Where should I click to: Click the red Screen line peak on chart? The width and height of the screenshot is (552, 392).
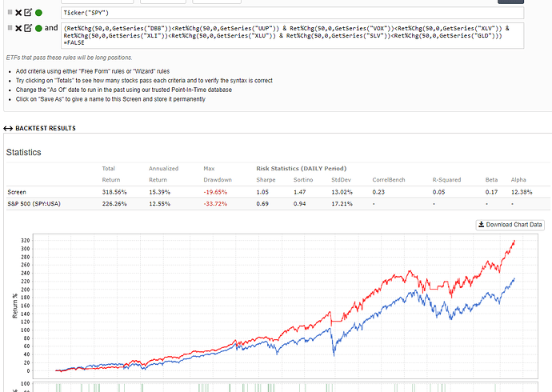pyautogui.click(x=514, y=241)
